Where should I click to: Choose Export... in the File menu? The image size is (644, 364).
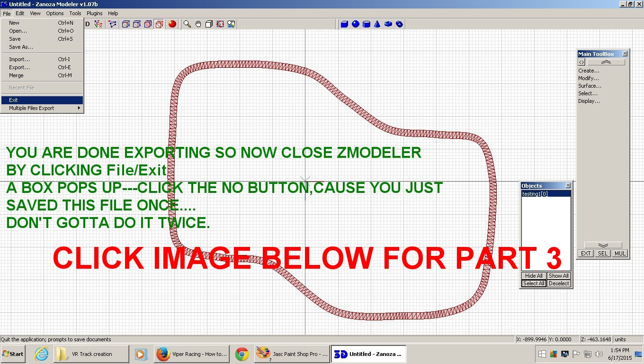coord(42,67)
